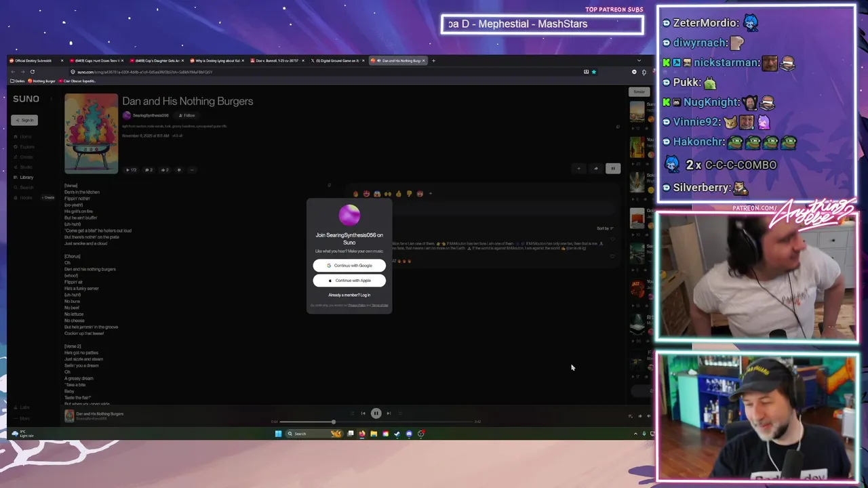Image resolution: width=868 pixels, height=488 pixels.
Task: Toggle shuffle in the bottom player
Action: click(x=352, y=413)
